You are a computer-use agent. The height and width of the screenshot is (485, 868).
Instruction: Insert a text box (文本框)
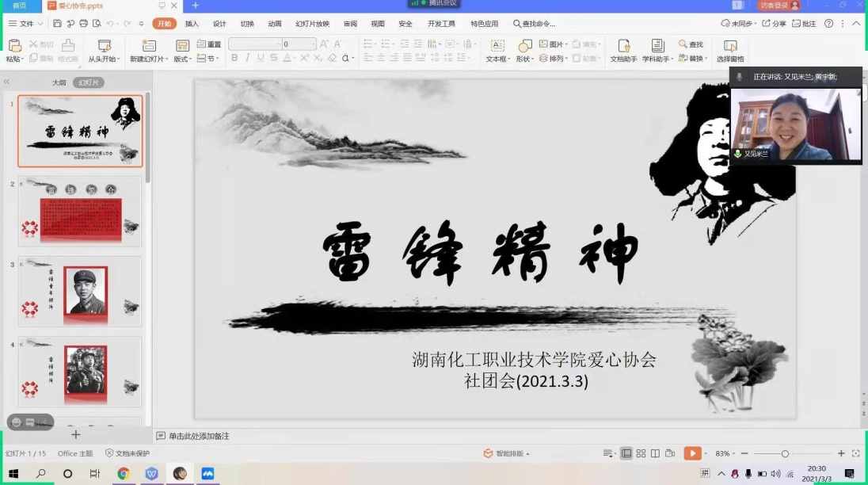point(497,50)
